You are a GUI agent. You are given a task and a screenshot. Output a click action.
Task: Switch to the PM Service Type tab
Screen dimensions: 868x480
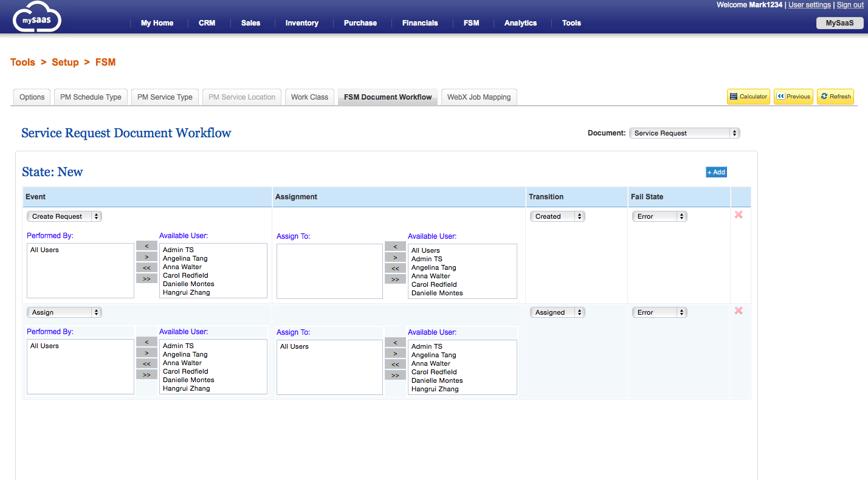(165, 97)
